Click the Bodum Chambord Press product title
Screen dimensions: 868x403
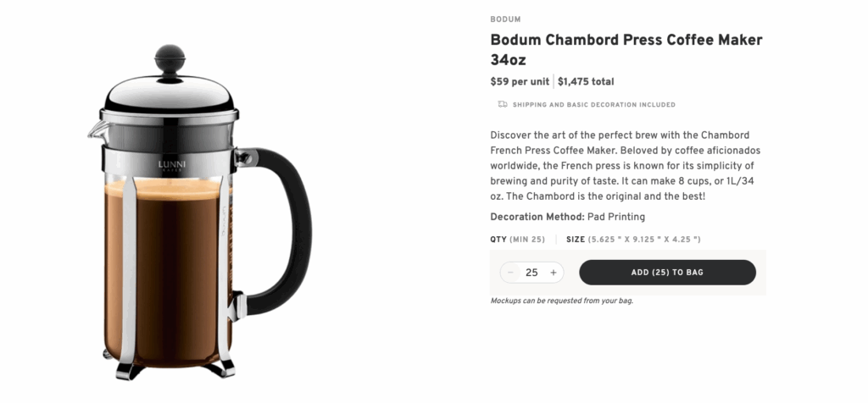tap(626, 50)
